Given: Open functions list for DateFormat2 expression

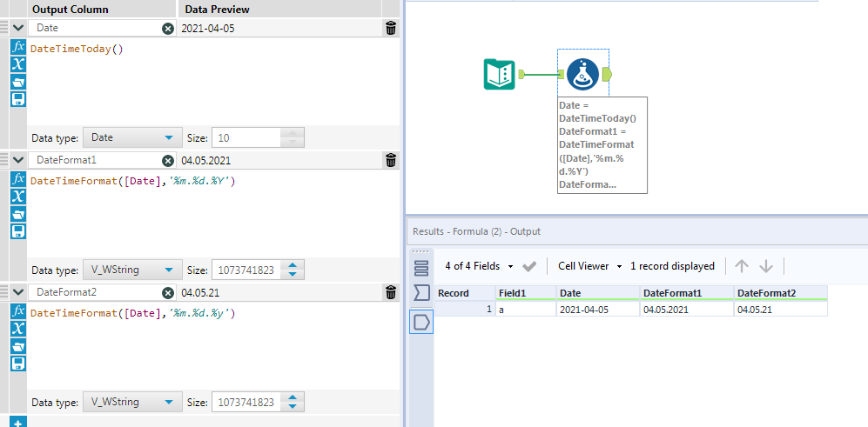Looking at the screenshot, I should point(18,310).
